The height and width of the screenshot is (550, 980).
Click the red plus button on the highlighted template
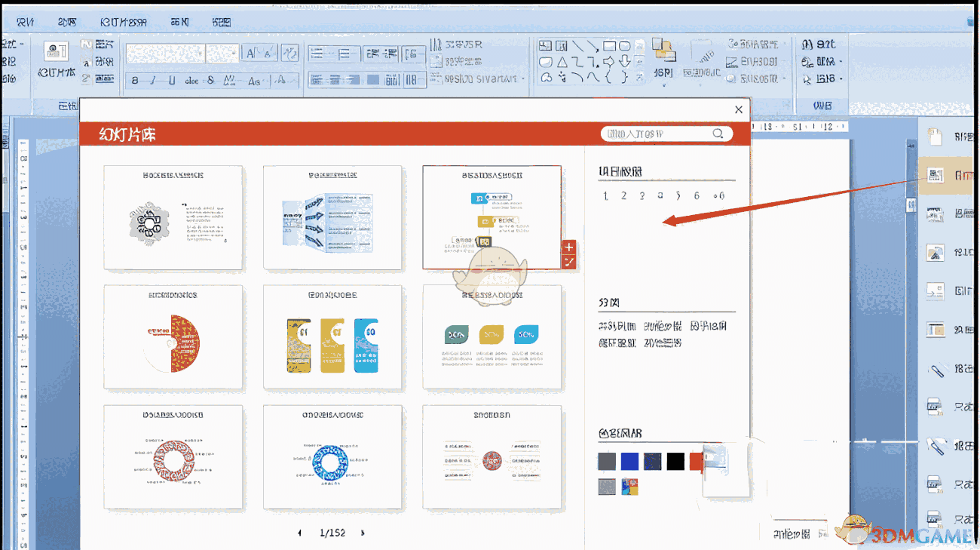pyautogui.click(x=568, y=247)
